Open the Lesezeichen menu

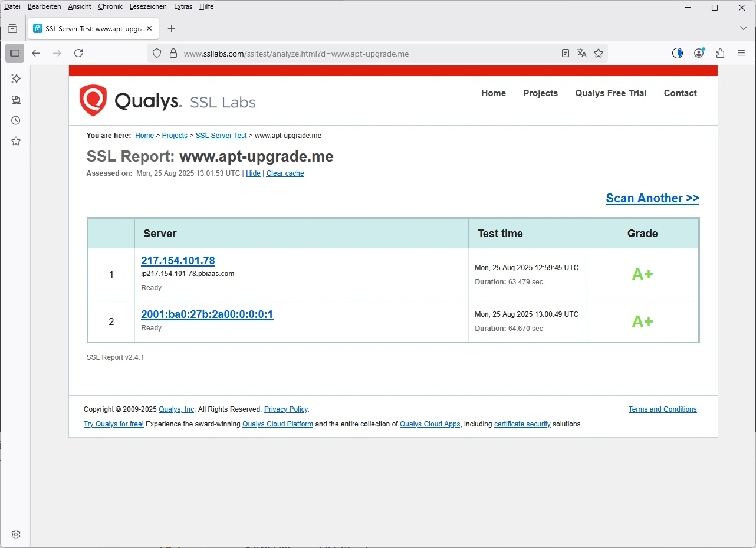149,6
